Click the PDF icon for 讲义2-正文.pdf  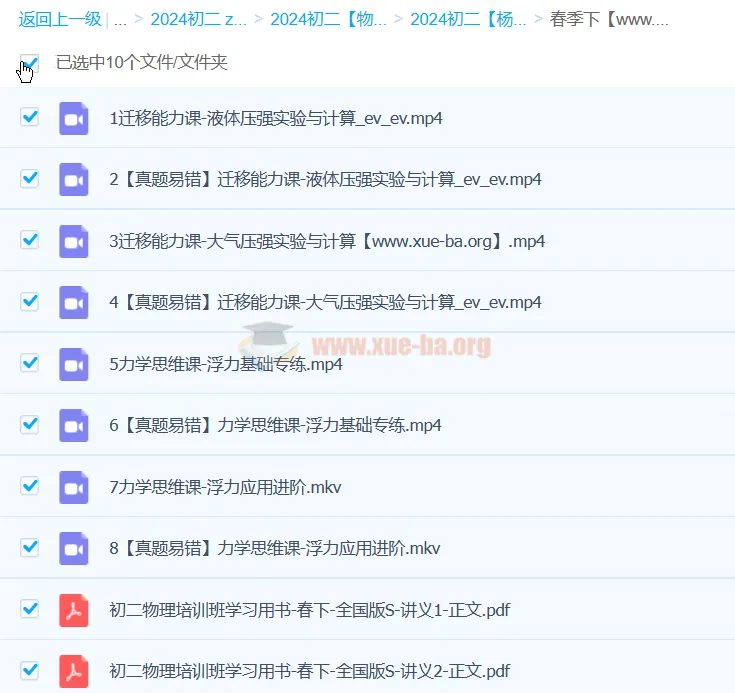[73, 670]
